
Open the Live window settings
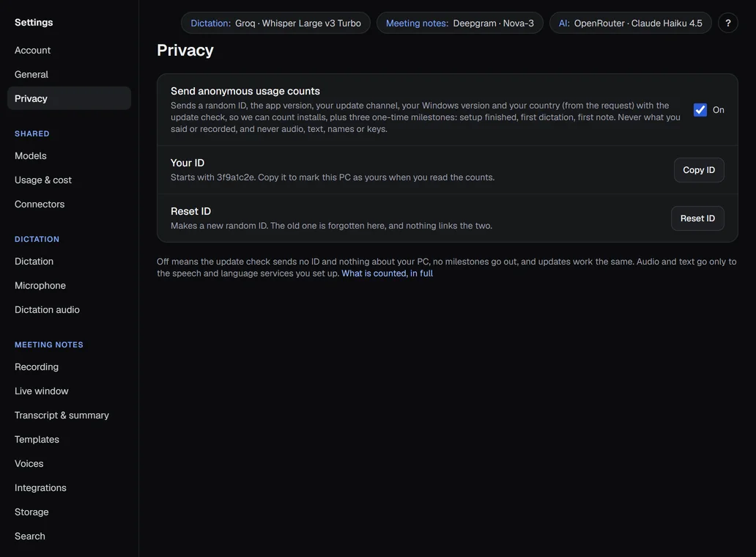pos(69,391)
